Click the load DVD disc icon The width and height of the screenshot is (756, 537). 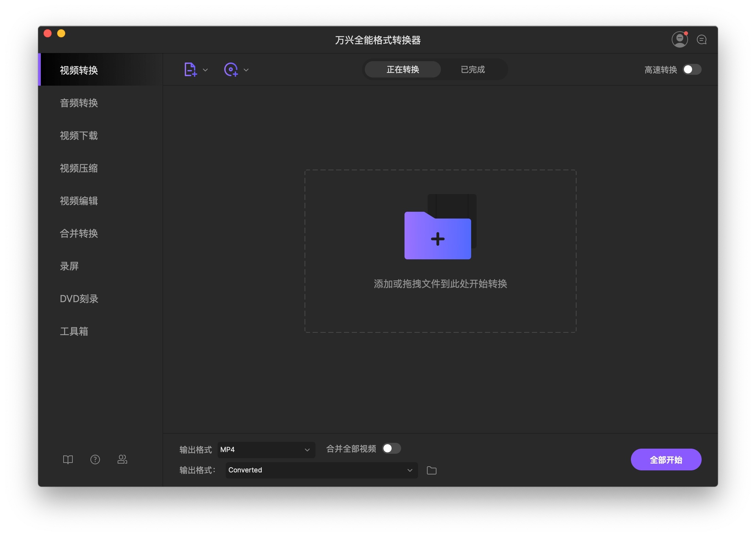click(231, 70)
